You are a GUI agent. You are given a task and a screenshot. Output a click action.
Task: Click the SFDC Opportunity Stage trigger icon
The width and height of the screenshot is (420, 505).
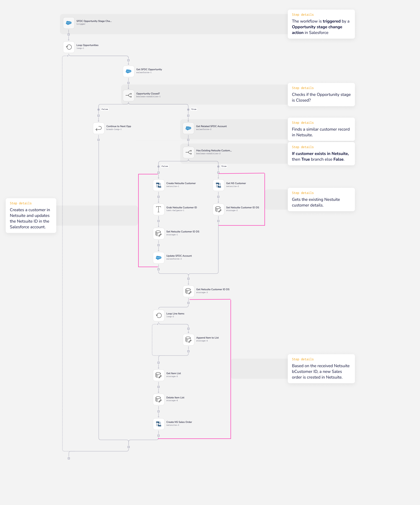point(69,23)
